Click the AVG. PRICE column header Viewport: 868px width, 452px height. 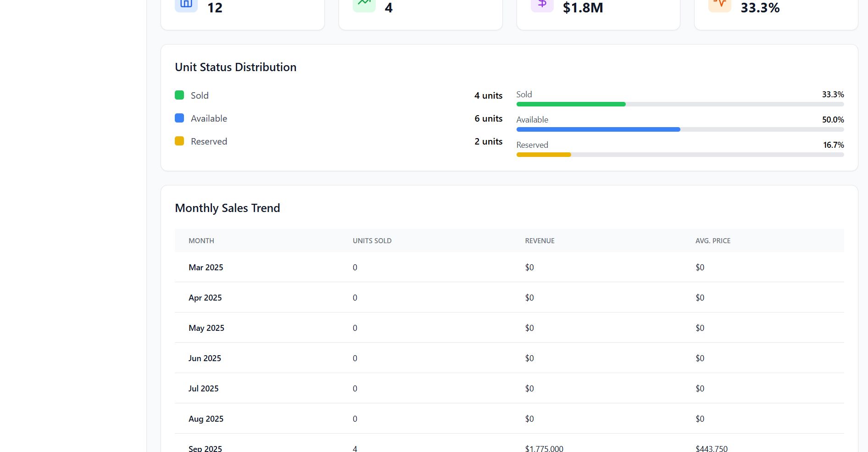(712, 241)
